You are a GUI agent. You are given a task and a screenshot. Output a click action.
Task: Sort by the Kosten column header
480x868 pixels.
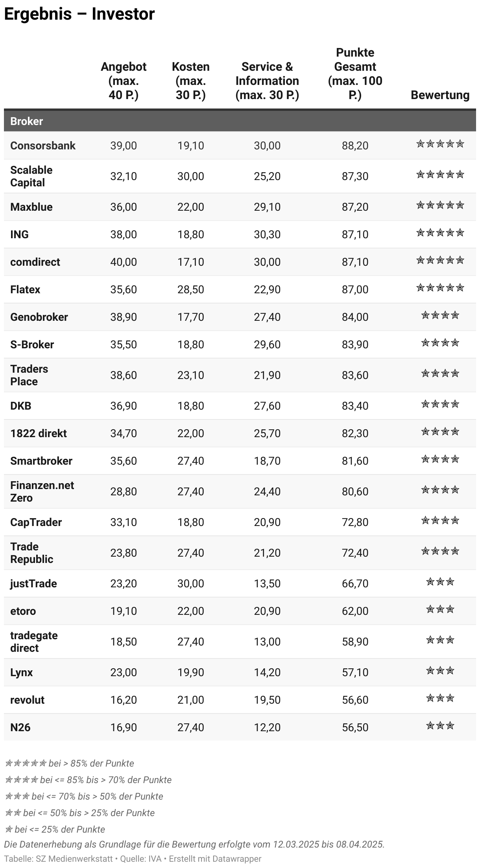pyautogui.click(x=191, y=81)
